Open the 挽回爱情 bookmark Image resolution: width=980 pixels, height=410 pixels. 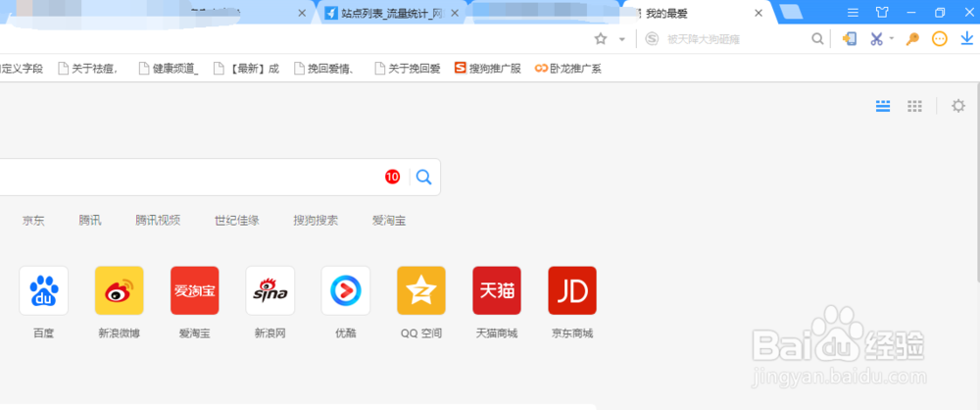324,69
